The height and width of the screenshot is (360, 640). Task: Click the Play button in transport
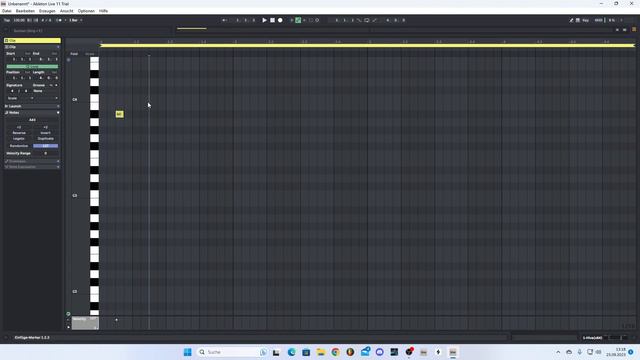[x=264, y=20]
